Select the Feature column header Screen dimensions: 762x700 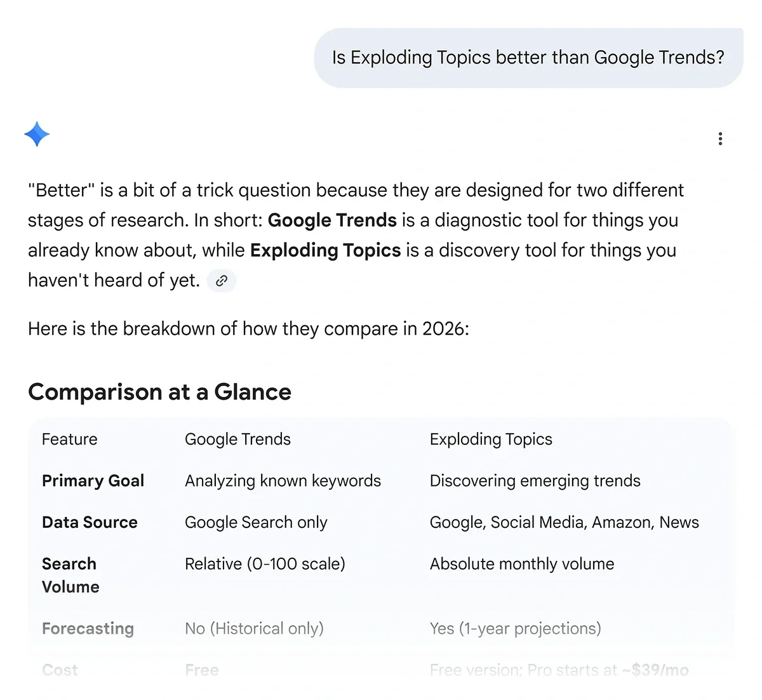click(x=69, y=439)
